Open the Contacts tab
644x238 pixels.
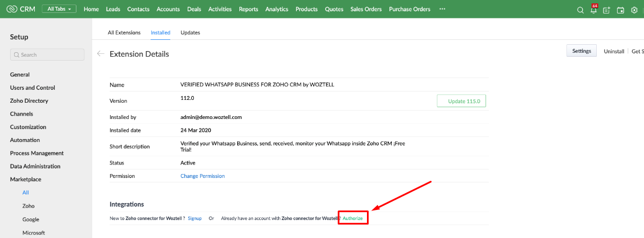(138, 9)
